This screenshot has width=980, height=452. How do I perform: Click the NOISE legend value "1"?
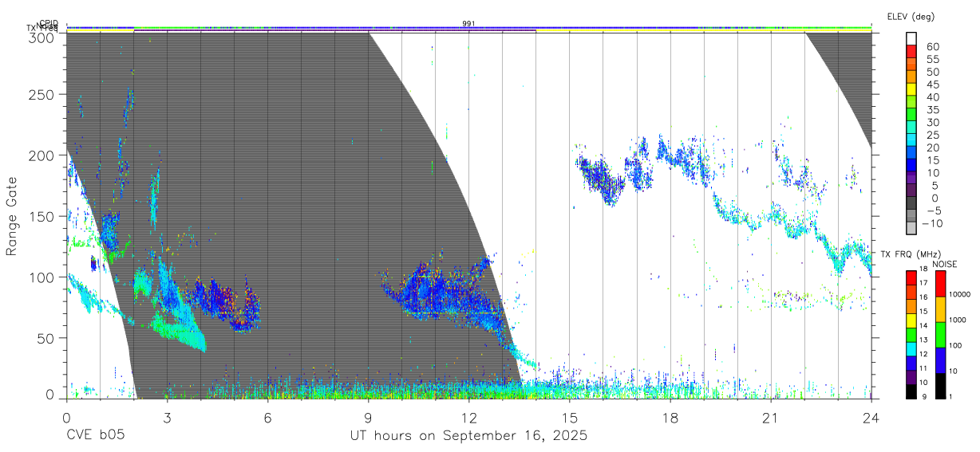point(952,396)
